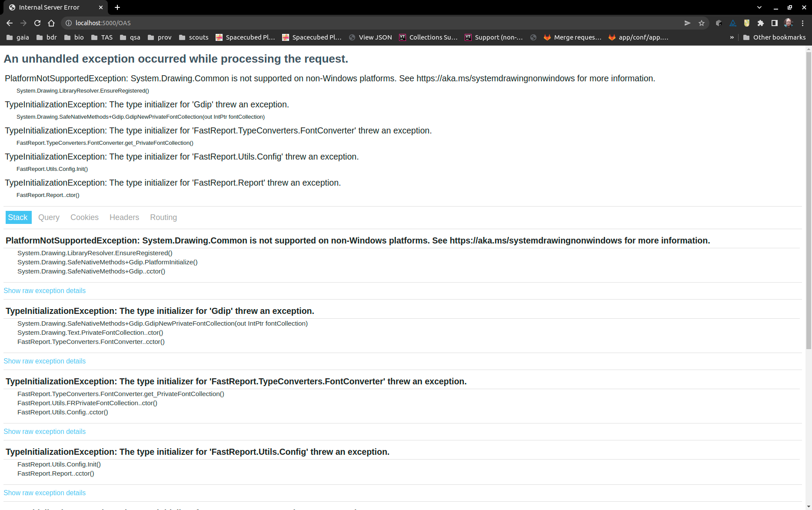This screenshot has width=812, height=510.
Task: Open the View JSON bookmark
Action: pos(370,37)
